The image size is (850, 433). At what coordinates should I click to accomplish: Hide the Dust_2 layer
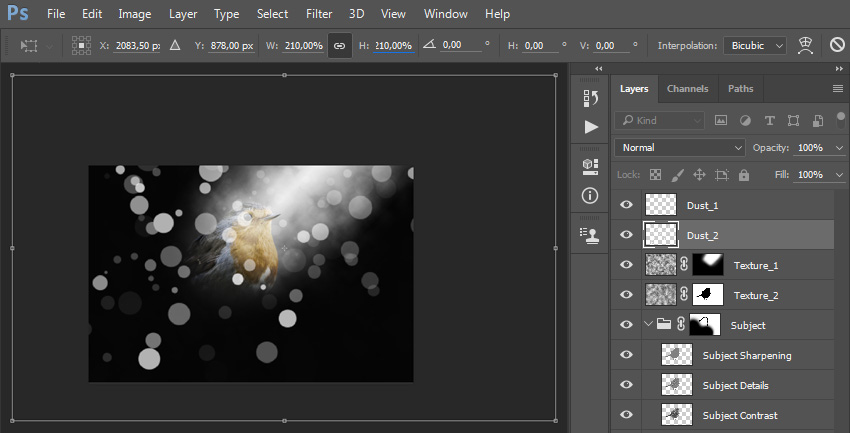pos(626,235)
